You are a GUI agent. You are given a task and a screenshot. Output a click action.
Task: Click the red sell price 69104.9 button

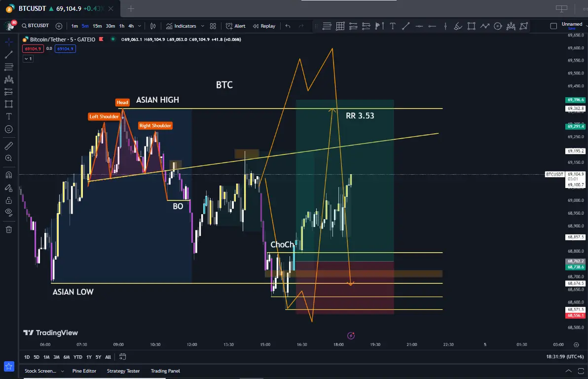click(33, 49)
